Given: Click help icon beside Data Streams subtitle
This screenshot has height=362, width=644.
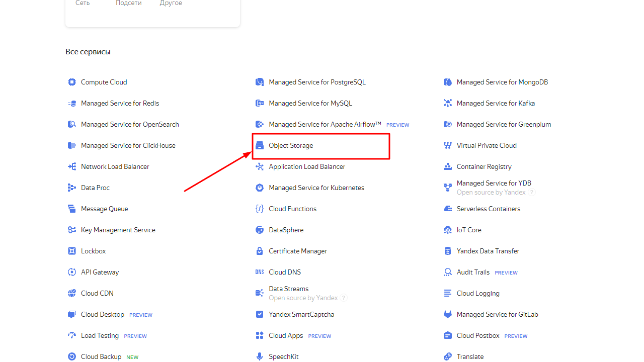Looking at the screenshot, I should pos(344,298).
